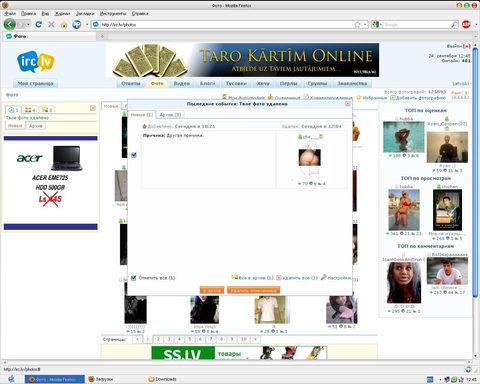Toggle the 'Отметить все (1)' checkbox
The height and width of the screenshot is (384, 480).
(134, 278)
